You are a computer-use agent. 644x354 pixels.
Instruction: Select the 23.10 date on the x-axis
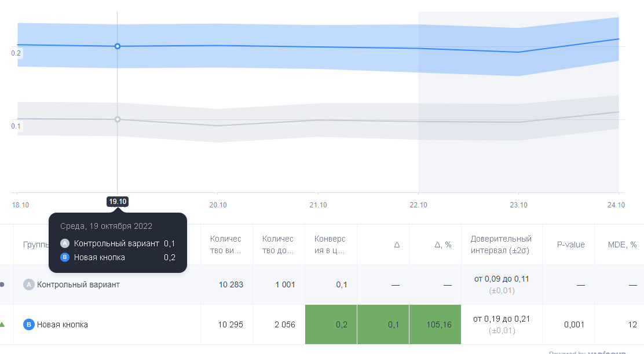click(518, 205)
